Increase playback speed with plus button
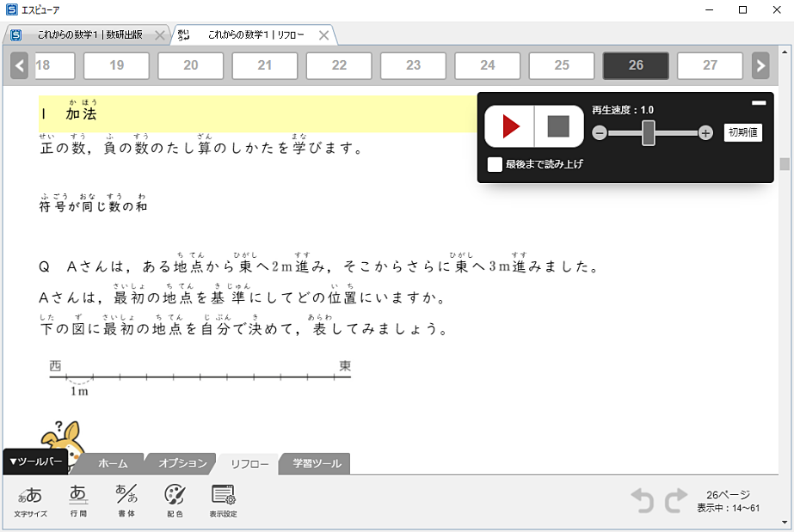The height and width of the screenshot is (532, 794). point(705,132)
